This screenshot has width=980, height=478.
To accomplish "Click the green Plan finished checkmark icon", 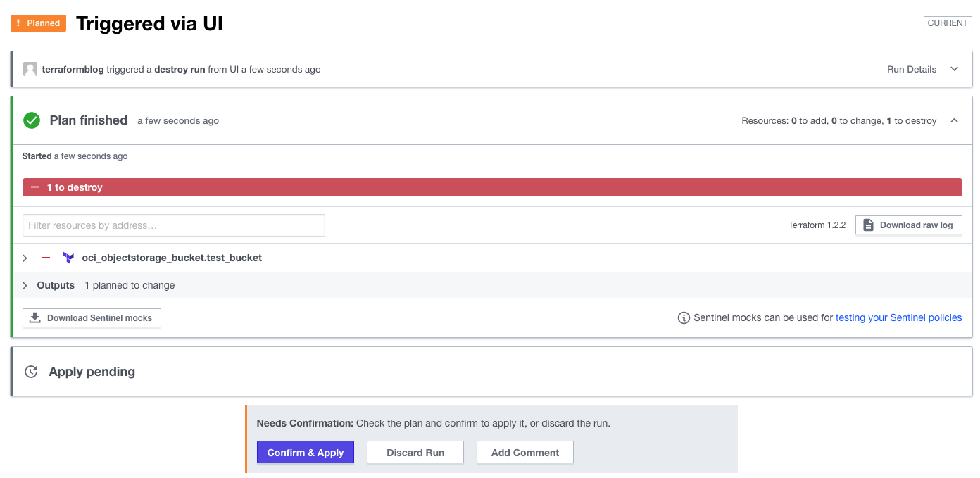I will tap(32, 120).
